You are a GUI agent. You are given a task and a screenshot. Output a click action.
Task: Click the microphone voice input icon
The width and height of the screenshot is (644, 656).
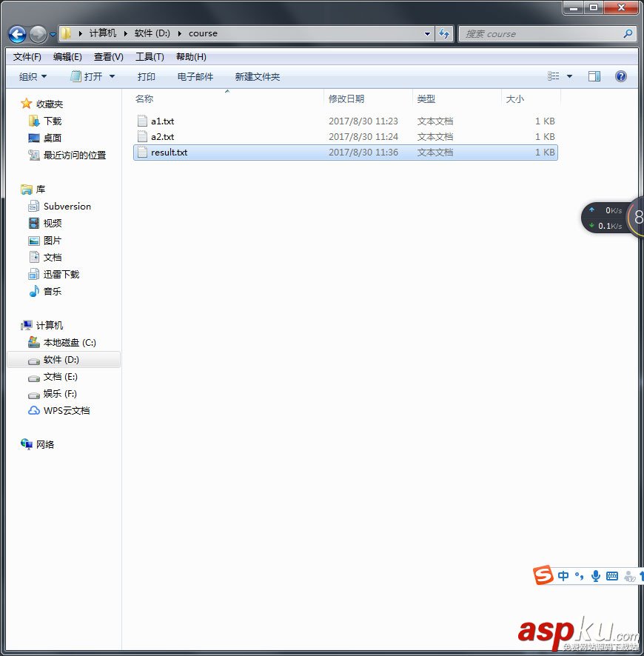(x=596, y=575)
